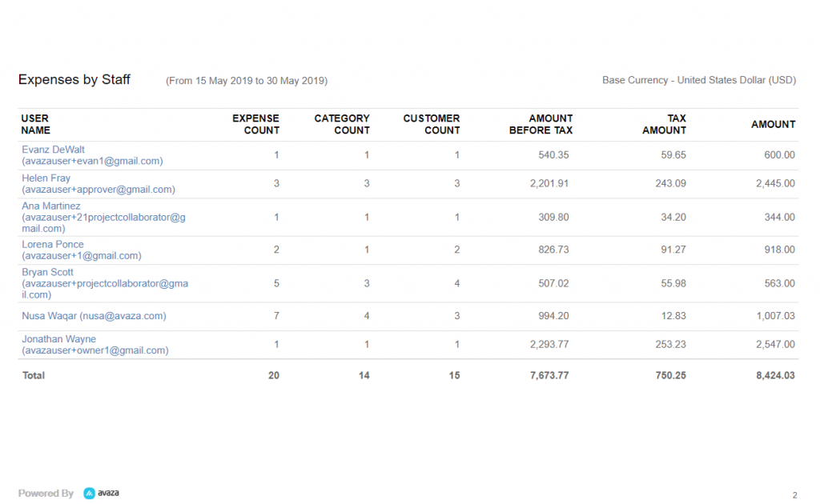Screen dimensions: 820x504
Task: Click the Base Currency USD label
Action: 699,80
